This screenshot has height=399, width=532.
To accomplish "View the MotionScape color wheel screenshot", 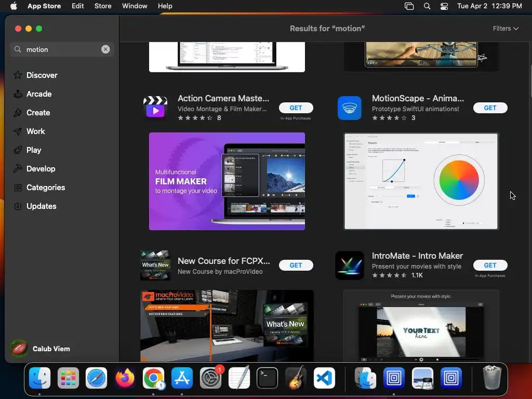I will tap(421, 181).
